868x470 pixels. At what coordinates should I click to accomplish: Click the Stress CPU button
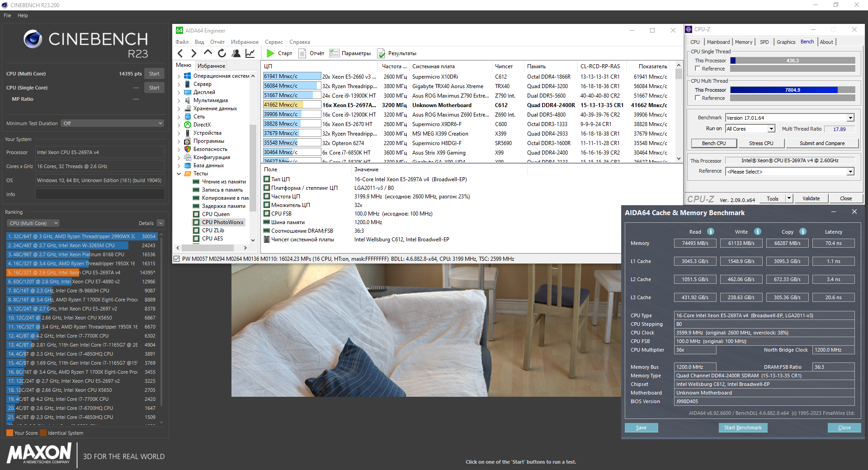[761, 143]
